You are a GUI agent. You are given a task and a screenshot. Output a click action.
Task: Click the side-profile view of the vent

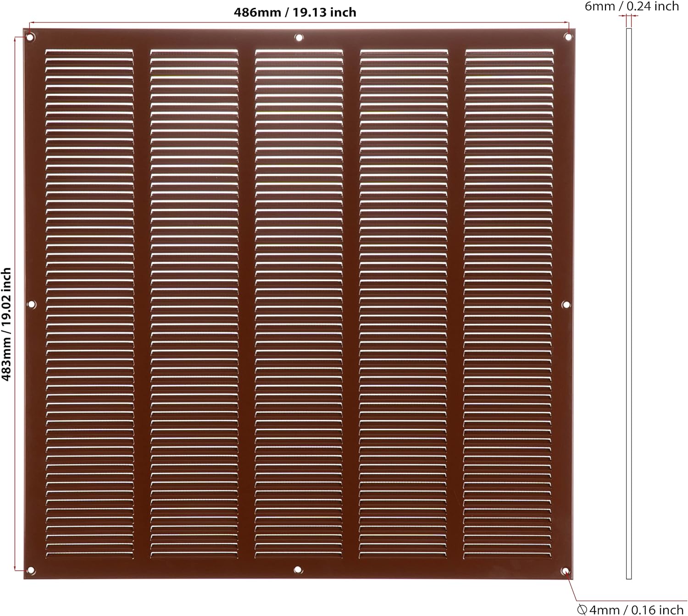[x=629, y=303]
